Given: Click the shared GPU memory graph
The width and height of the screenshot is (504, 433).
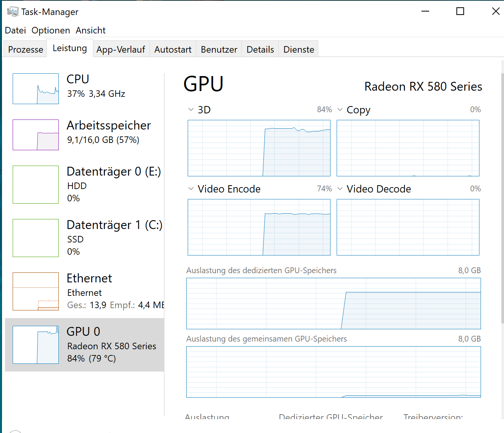Looking at the screenshot, I should click(x=334, y=372).
